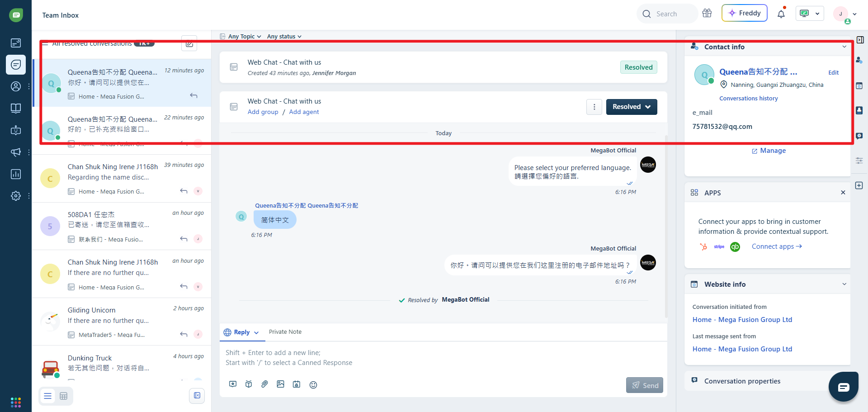Open the notifications bell
868x412 pixels.
781,14
